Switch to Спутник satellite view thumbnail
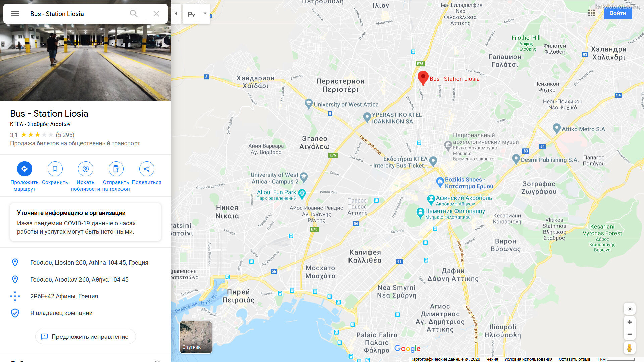 pos(196,337)
